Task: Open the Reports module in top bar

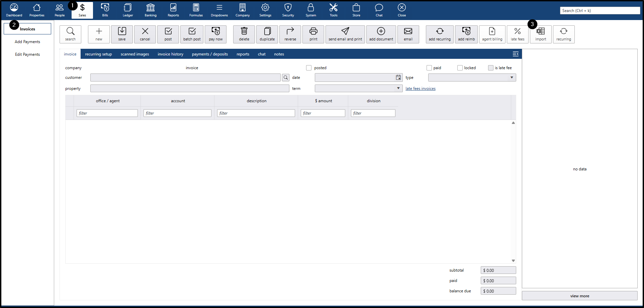Action: (x=173, y=10)
